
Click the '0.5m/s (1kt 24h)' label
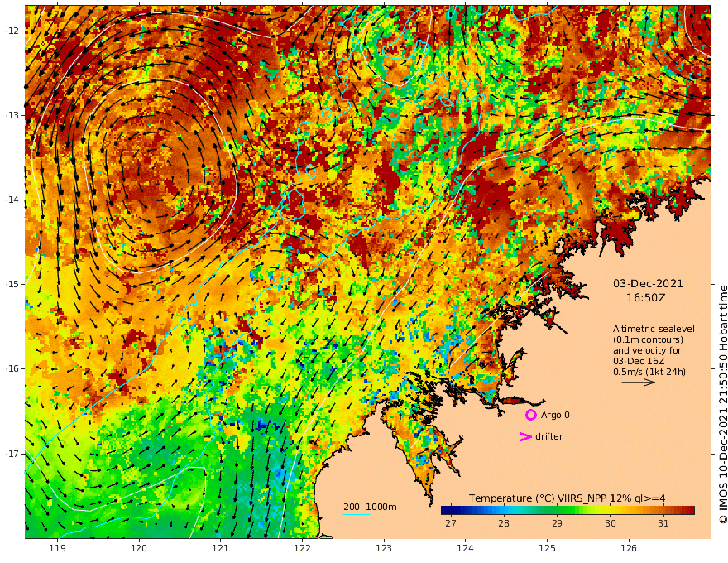649,372
